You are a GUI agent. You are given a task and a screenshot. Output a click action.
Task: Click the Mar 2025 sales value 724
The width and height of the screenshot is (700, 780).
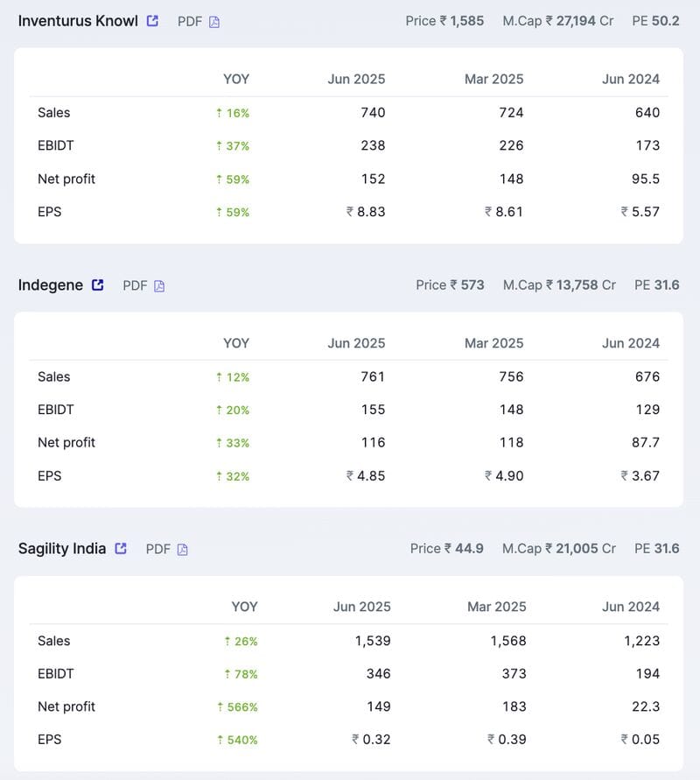(511, 112)
